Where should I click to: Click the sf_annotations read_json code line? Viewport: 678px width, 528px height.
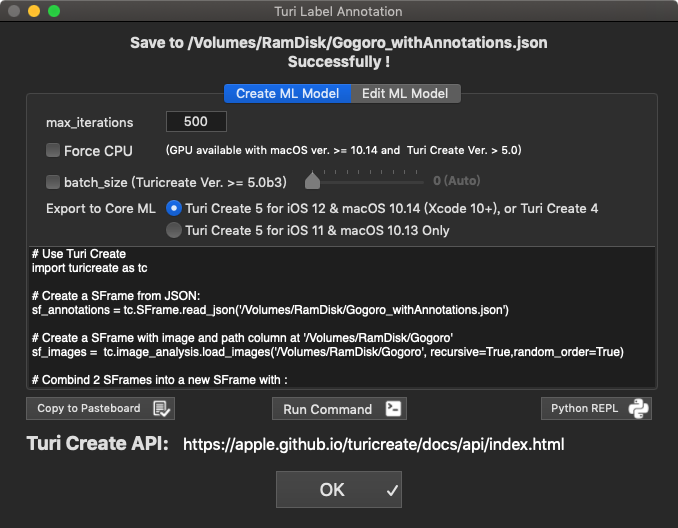click(x=270, y=310)
